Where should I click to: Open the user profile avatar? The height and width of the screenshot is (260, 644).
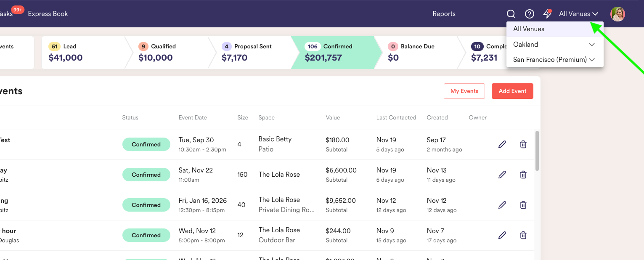pos(617,14)
